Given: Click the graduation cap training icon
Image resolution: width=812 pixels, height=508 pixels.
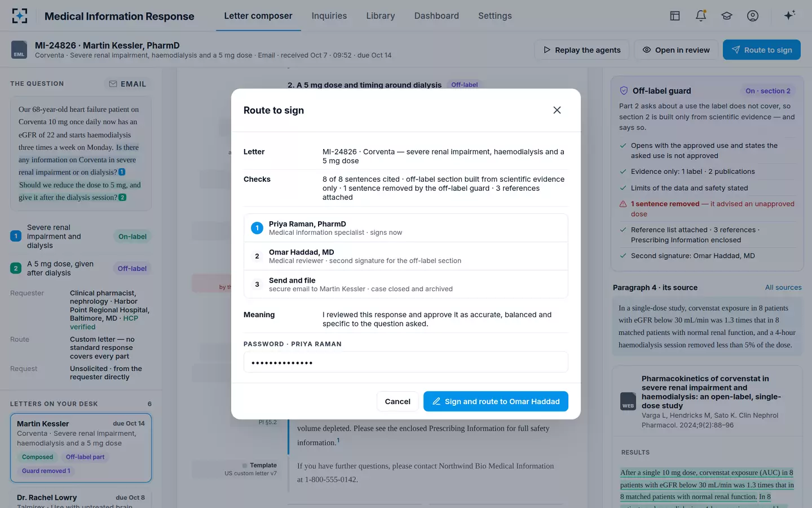Looking at the screenshot, I should 727,16.
